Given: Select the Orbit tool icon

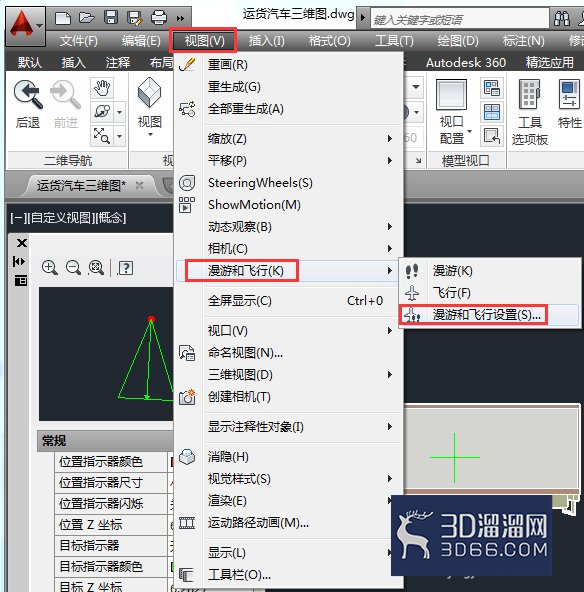Looking at the screenshot, I should pyautogui.click(x=102, y=112).
